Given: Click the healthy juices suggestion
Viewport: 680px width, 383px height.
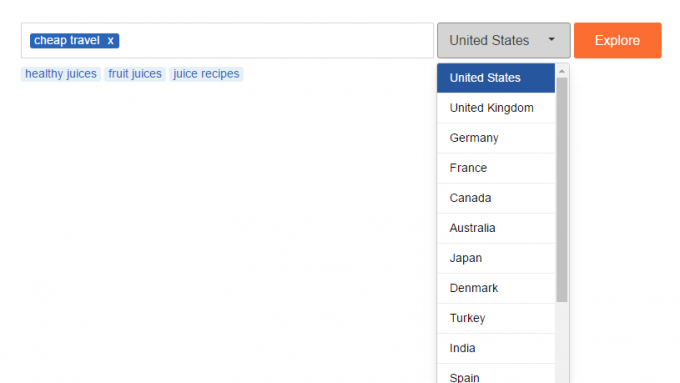Looking at the screenshot, I should (61, 74).
